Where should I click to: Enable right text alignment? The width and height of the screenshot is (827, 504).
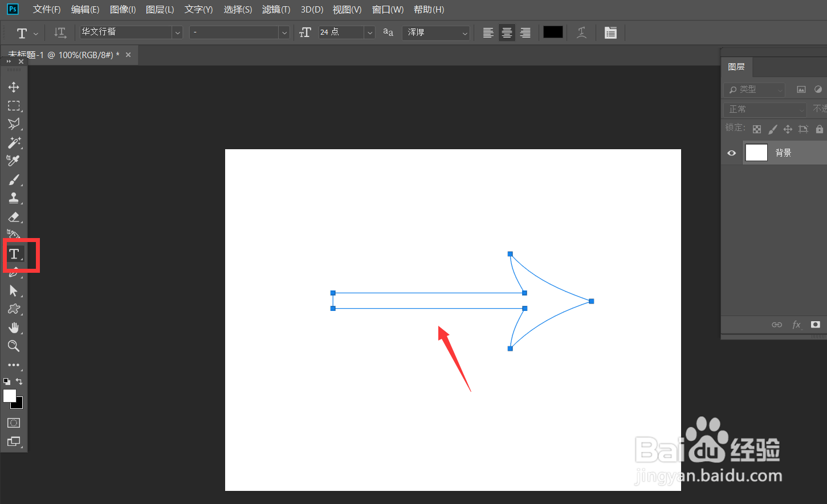(x=524, y=32)
